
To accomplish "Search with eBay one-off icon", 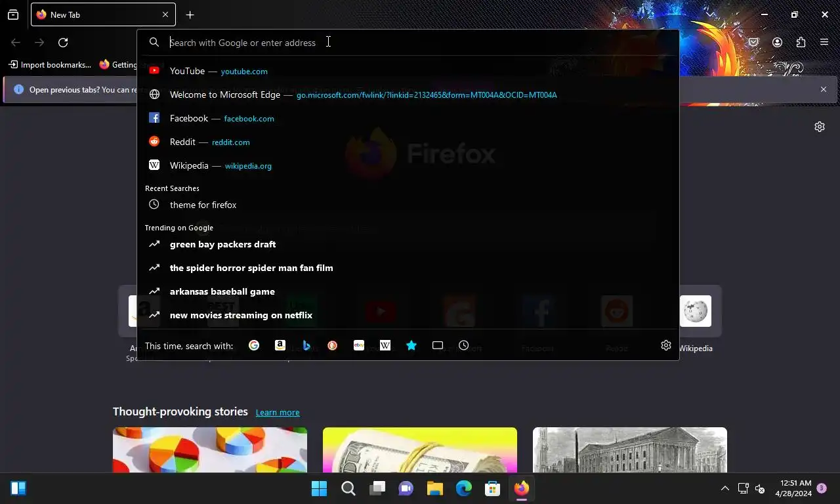I will coord(359,345).
